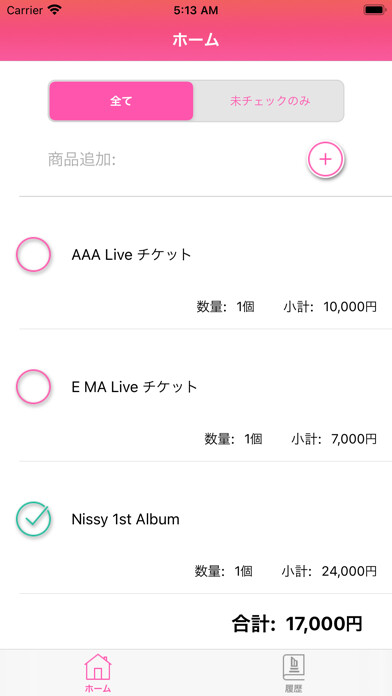Open the ホーム house icon tab

click(x=98, y=672)
